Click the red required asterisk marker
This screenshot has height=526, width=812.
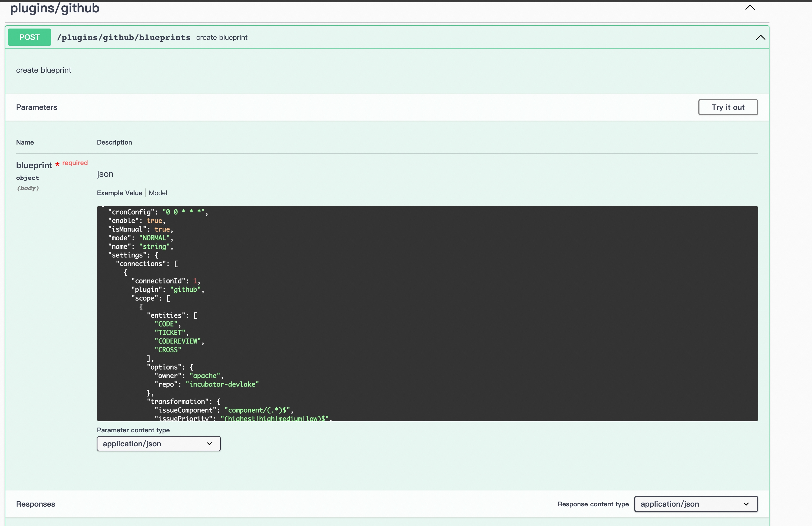(x=57, y=165)
